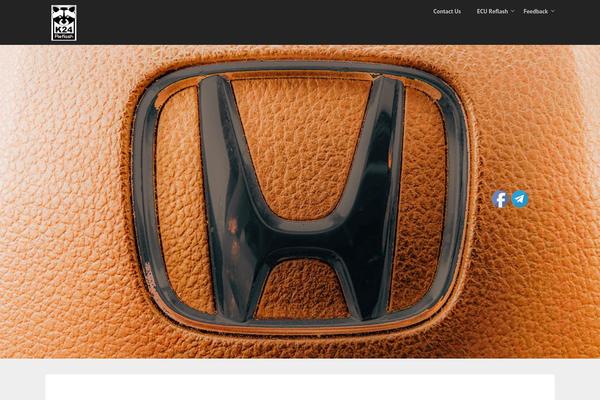
Task: Open the Telegram social icon
Action: tap(520, 199)
